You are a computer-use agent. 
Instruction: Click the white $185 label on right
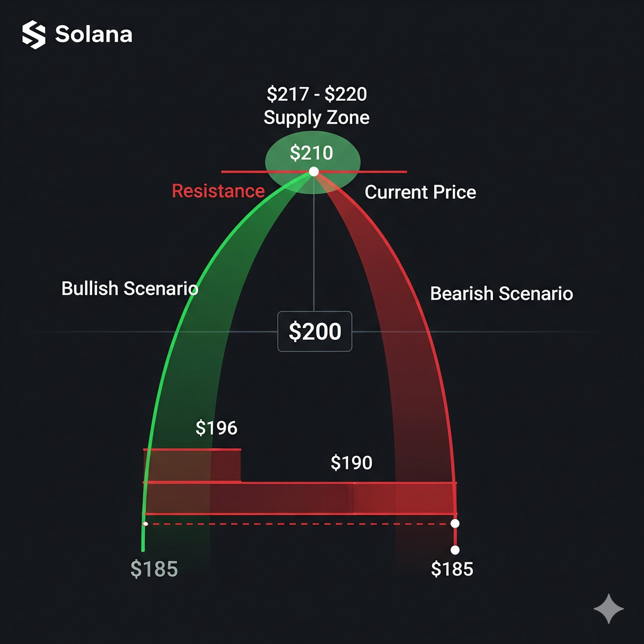[452, 569]
